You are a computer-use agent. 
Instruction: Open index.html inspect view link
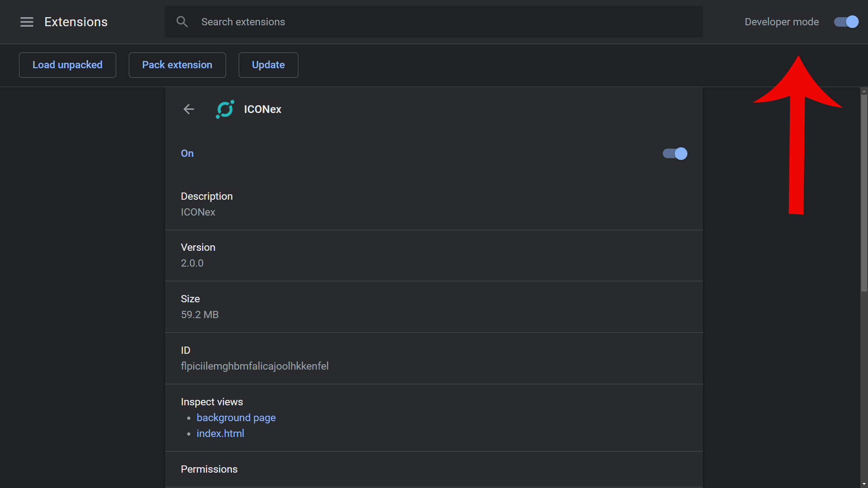tap(220, 433)
